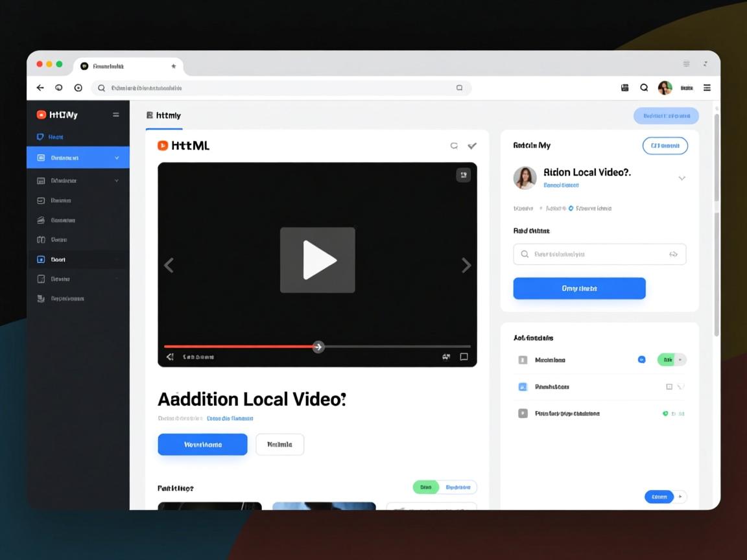Screen dimensions: 747x560
Task: Click the icon in the video's top-right corner
Action: pyautogui.click(x=463, y=174)
